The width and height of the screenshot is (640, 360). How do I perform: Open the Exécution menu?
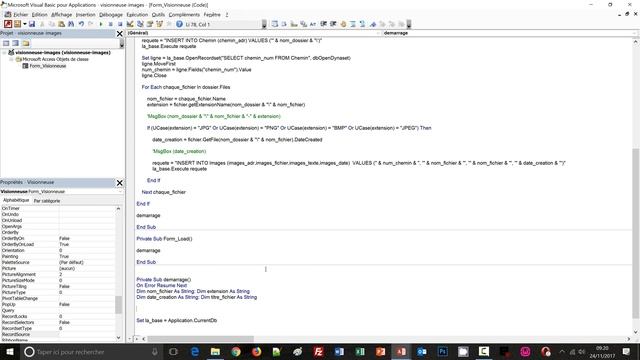point(137,15)
